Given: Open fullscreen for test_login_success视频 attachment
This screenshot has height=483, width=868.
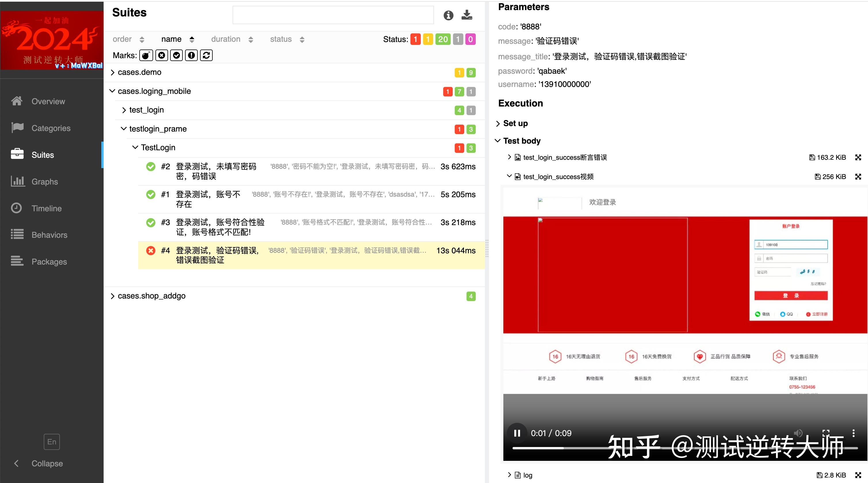Looking at the screenshot, I should pyautogui.click(x=858, y=177).
